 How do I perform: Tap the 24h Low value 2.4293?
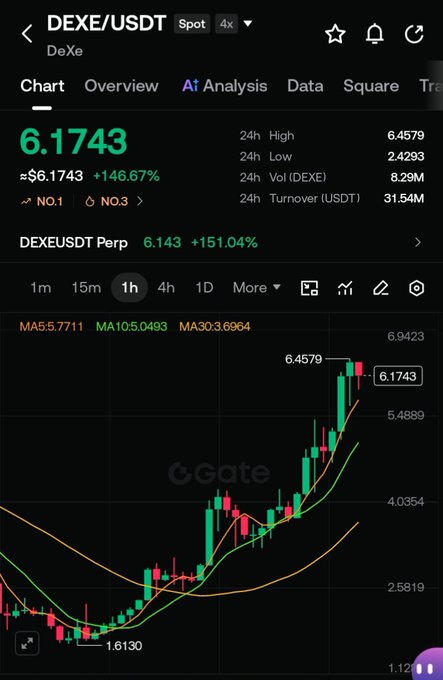[x=405, y=156]
